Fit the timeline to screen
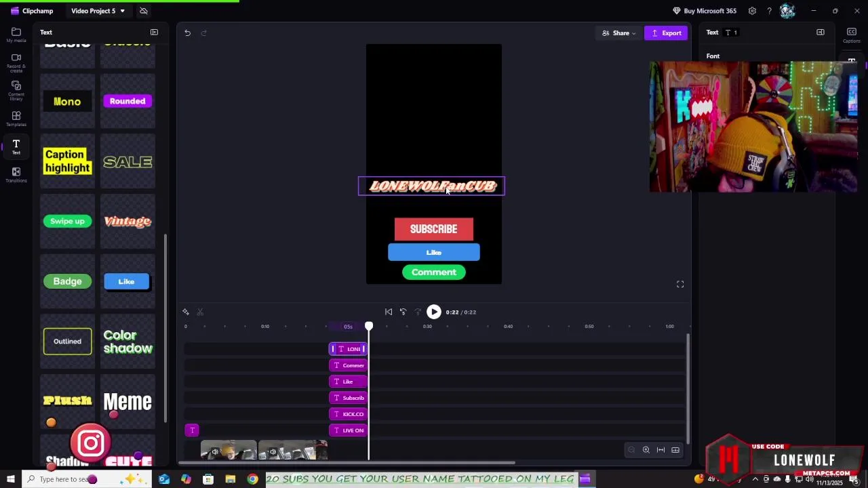The image size is (868, 488). pyautogui.click(x=660, y=450)
